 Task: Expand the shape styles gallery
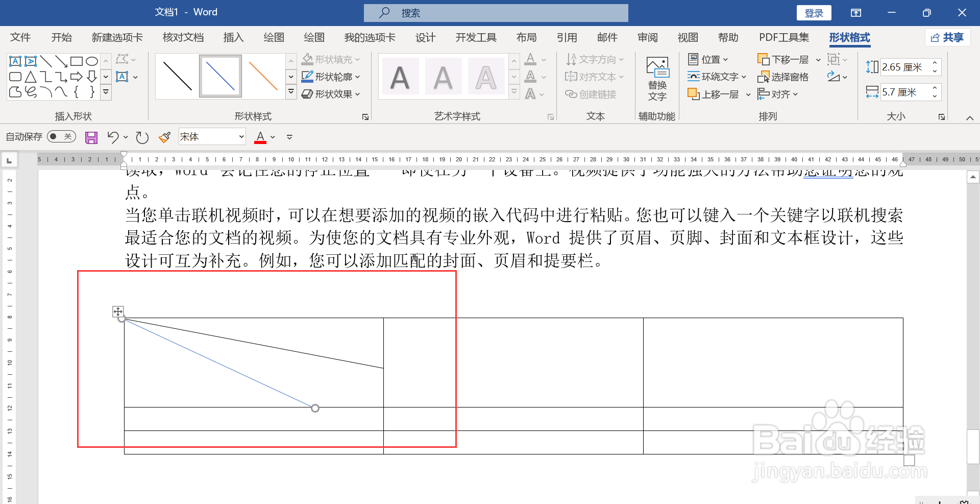coord(291,92)
